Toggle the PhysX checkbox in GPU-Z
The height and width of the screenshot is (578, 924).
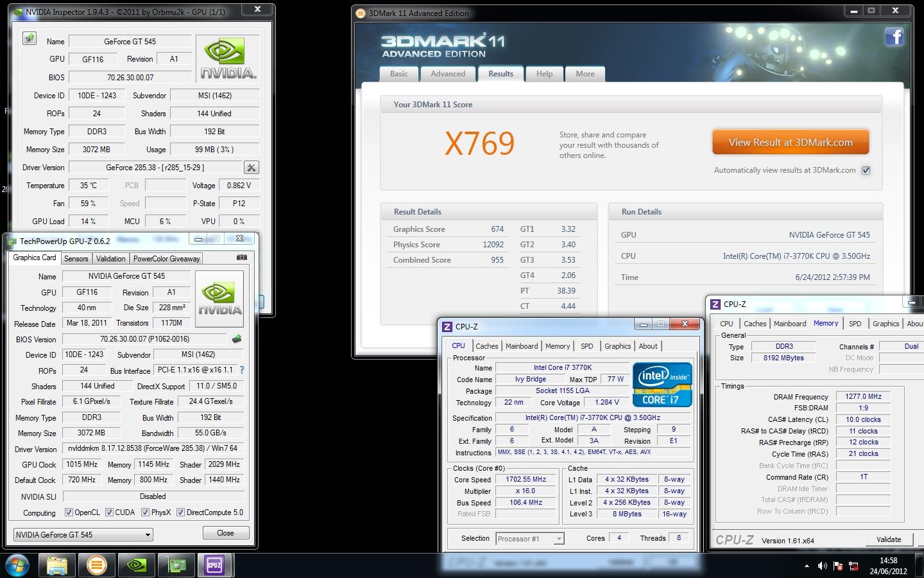point(146,512)
